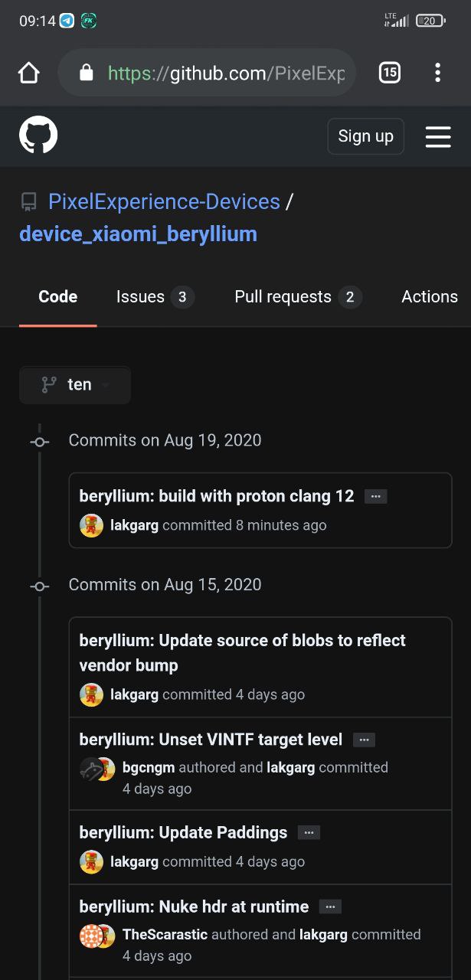Show full message for Update Paddings commit
Image resolution: width=471 pixels, height=980 pixels.
click(x=309, y=832)
